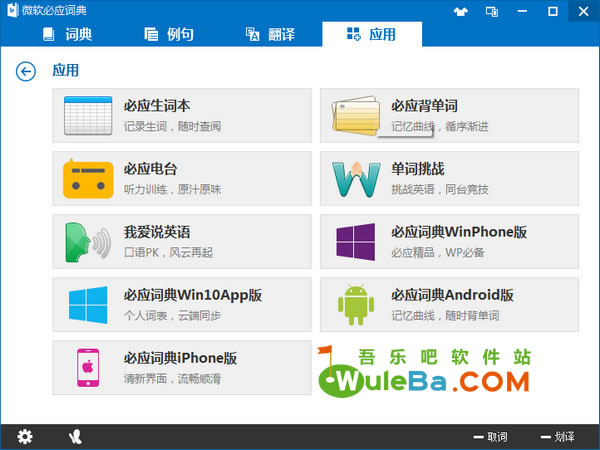The height and width of the screenshot is (450, 600).
Task: Click the green talking head icon
Action: coord(88,242)
